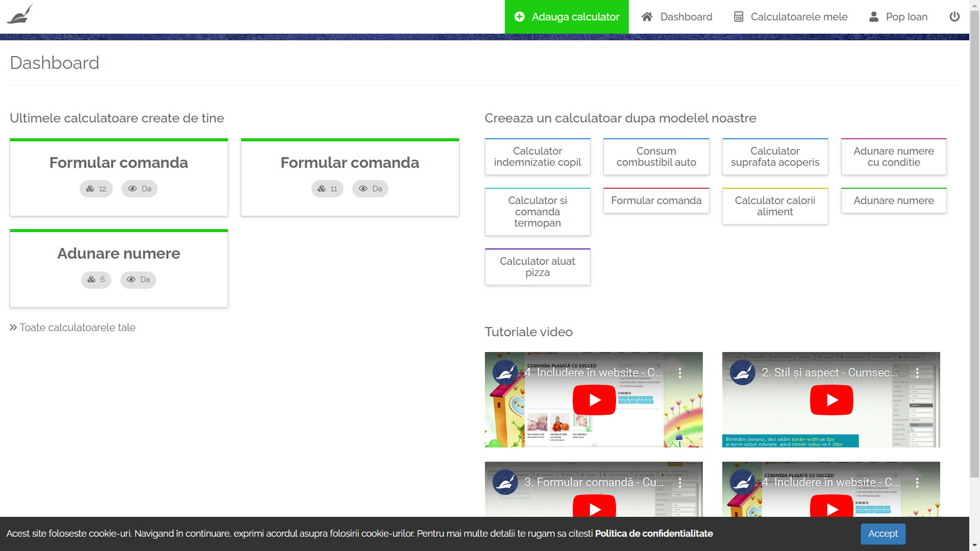Accept the cookie notice
The width and height of the screenshot is (980, 551).
tap(883, 534)
